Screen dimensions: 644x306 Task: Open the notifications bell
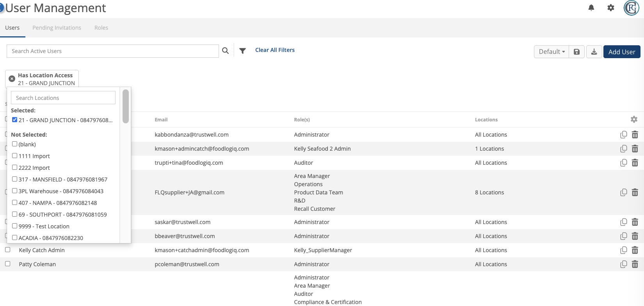[591, 8]
